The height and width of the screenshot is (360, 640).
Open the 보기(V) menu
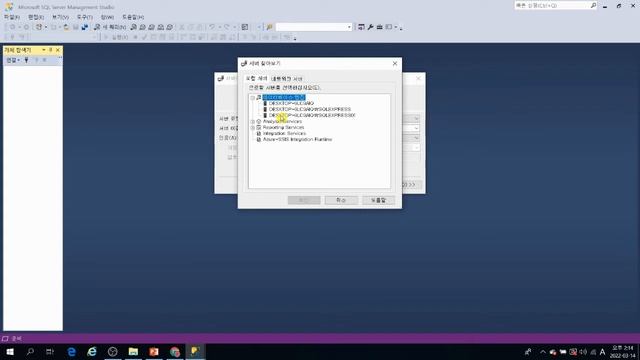[60, 17]
